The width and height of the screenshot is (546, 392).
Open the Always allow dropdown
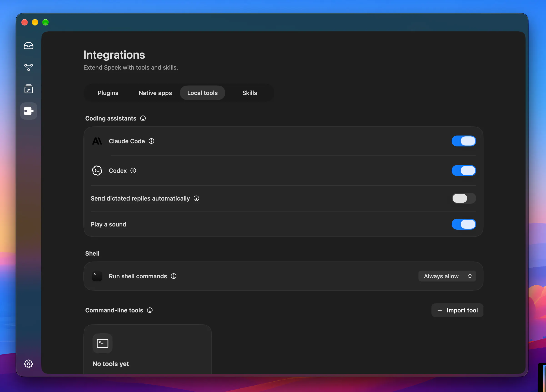(x=447, y=276)
